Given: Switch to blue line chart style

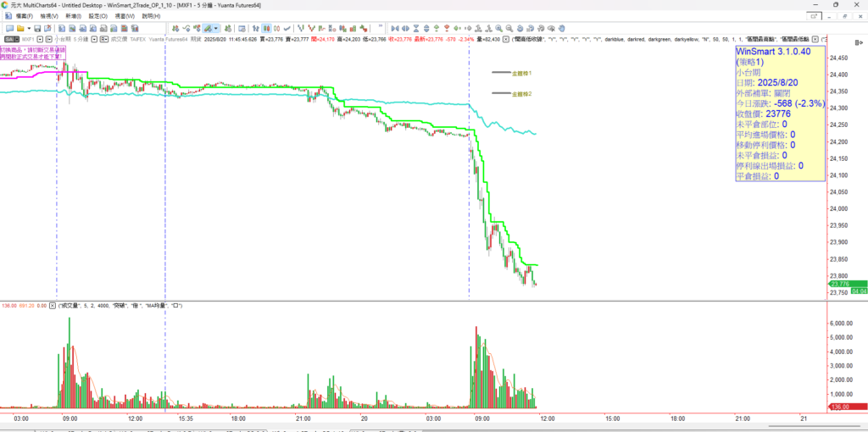Looking at the screenshot, I should pos(287,28).
